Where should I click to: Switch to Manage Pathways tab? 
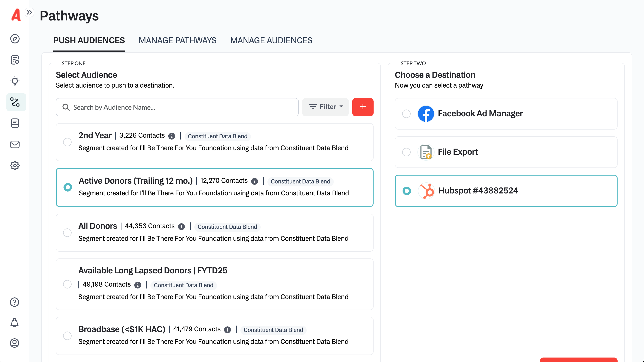point(178,40)
